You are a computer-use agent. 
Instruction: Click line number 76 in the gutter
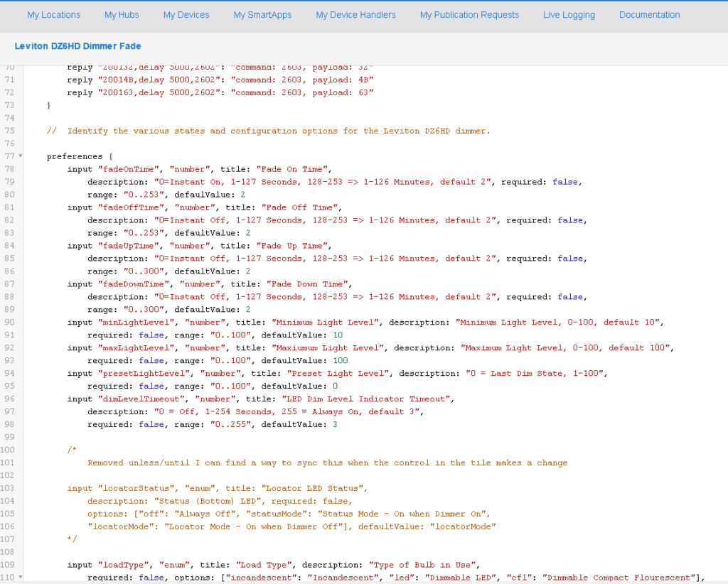tap(9, 144)
